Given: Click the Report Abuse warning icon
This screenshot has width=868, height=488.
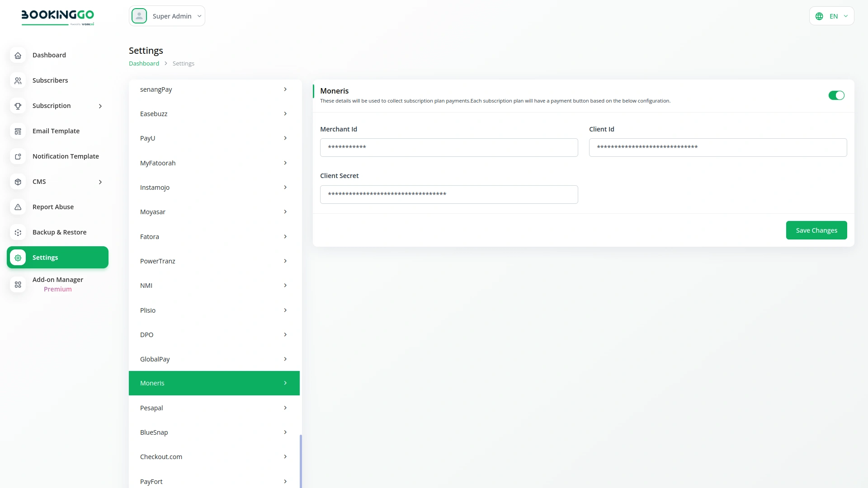Looking at the screenshot, I should pos(18,207).
